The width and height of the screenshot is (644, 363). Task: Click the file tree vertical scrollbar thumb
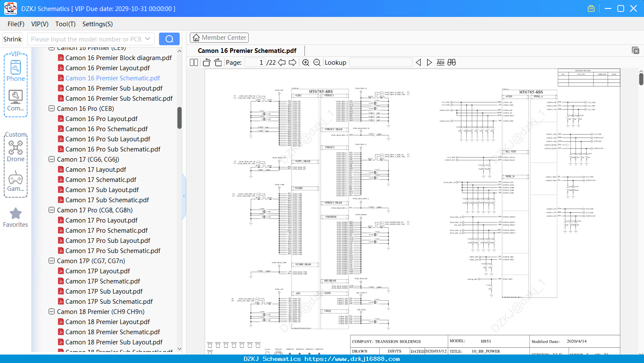(179, 118)
